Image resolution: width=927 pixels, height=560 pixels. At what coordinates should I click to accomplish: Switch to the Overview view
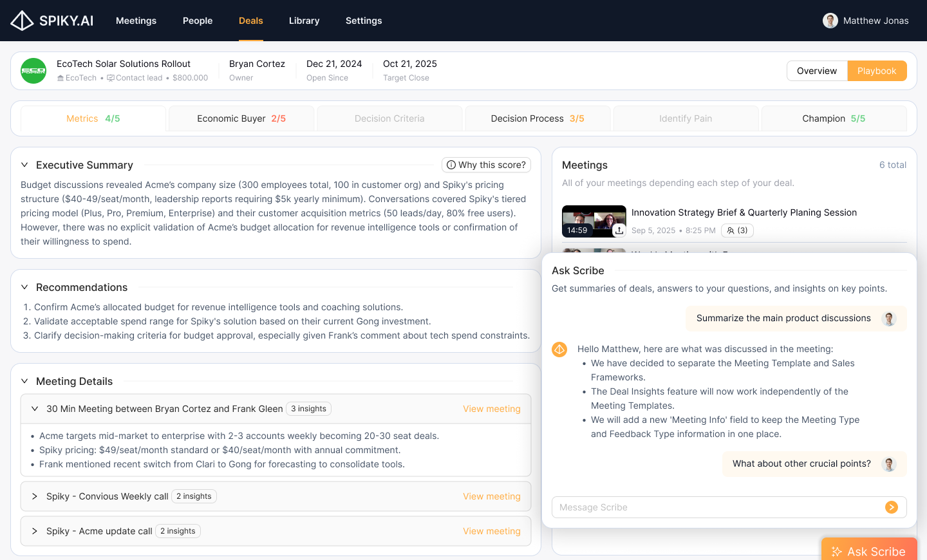click(816, 71)
